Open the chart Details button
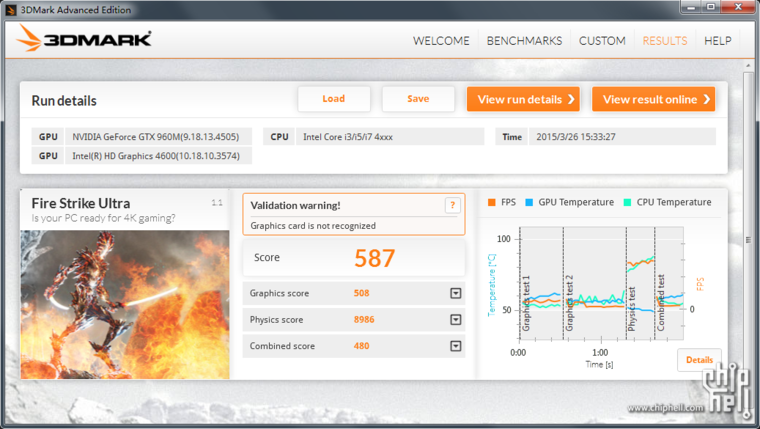The height and width of the screenshot is (429, 760). pyautogui.click(x=699, y=360)
